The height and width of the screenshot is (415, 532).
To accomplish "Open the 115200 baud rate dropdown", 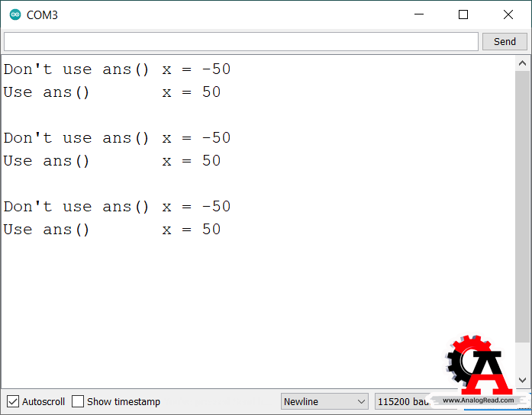I will [x=402, y=401].
